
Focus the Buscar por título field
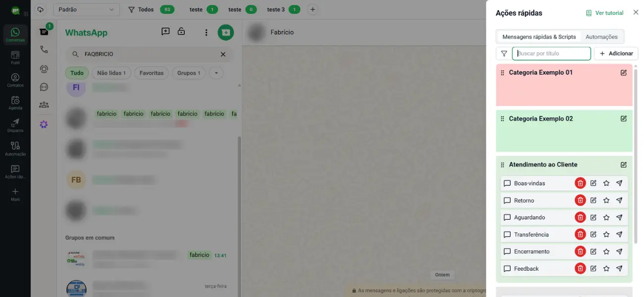coord(551,53)
